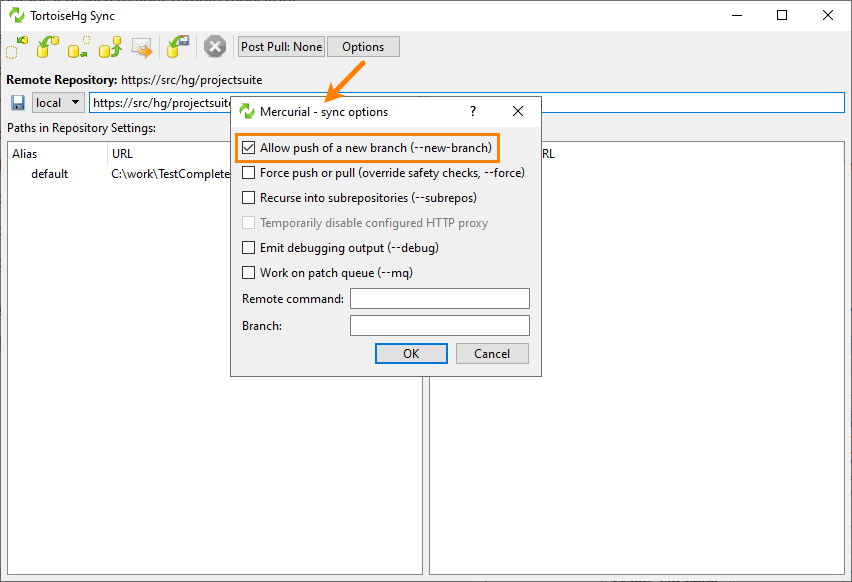This screenshot has height=582, width=852.
Task: Open the Options dropdown on the toolbar
Action: [x=362, y=46]
